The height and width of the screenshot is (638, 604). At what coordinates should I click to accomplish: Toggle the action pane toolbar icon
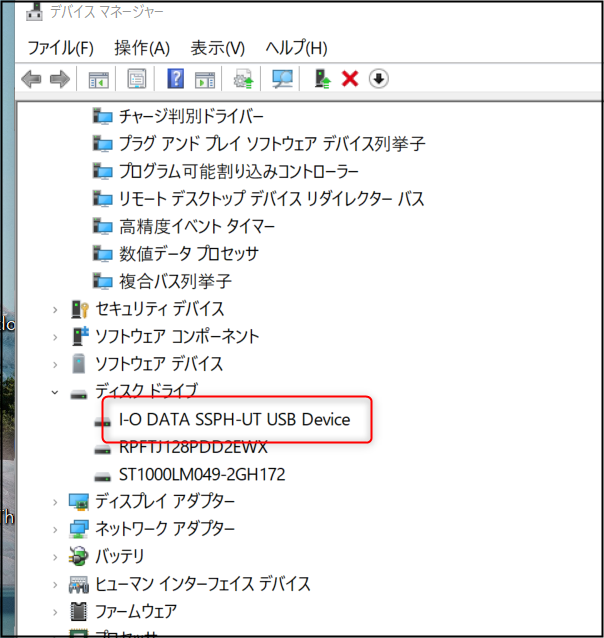coord(205,80)
